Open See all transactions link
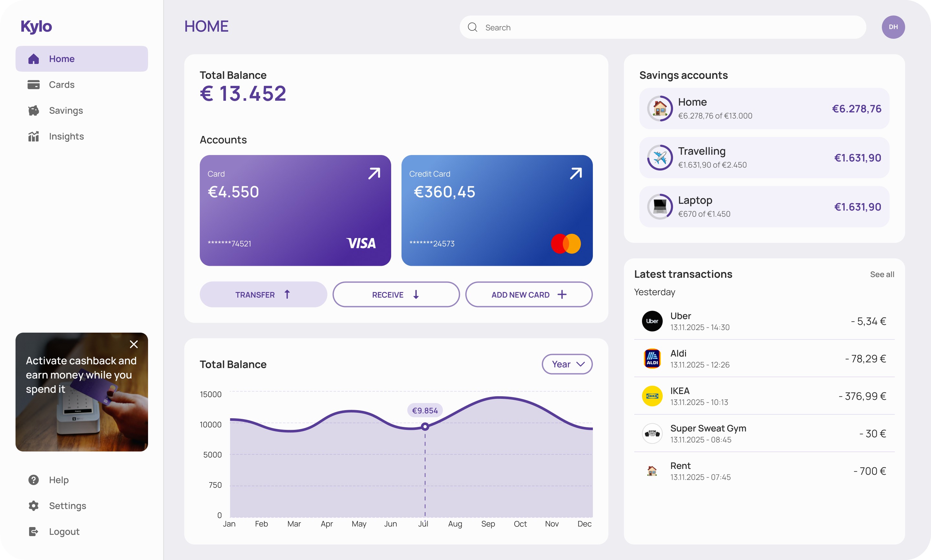 [882, 274]
